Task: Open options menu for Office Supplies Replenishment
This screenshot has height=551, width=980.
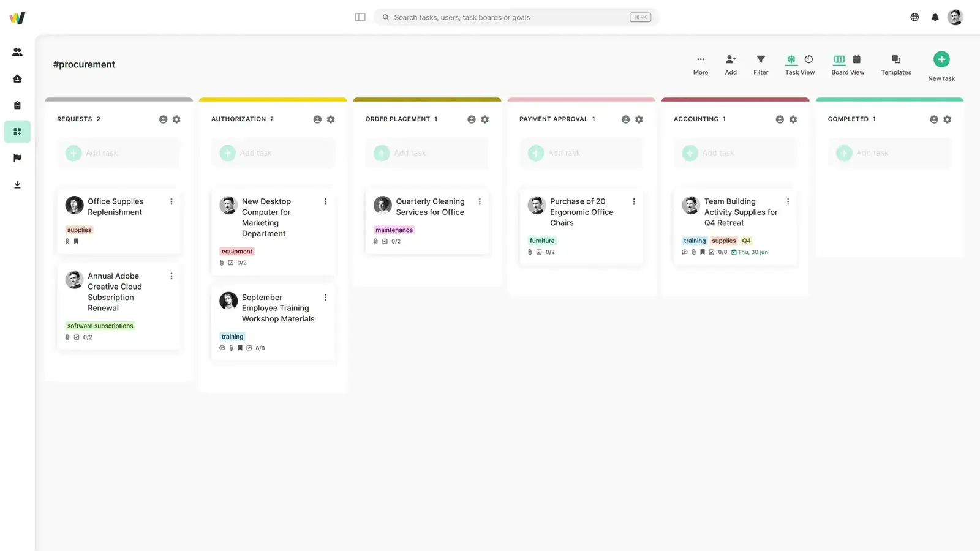Action: coord(171,201)
